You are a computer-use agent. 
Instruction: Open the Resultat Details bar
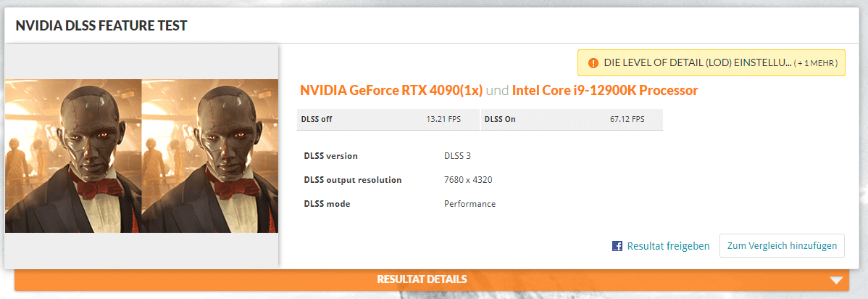432,279
